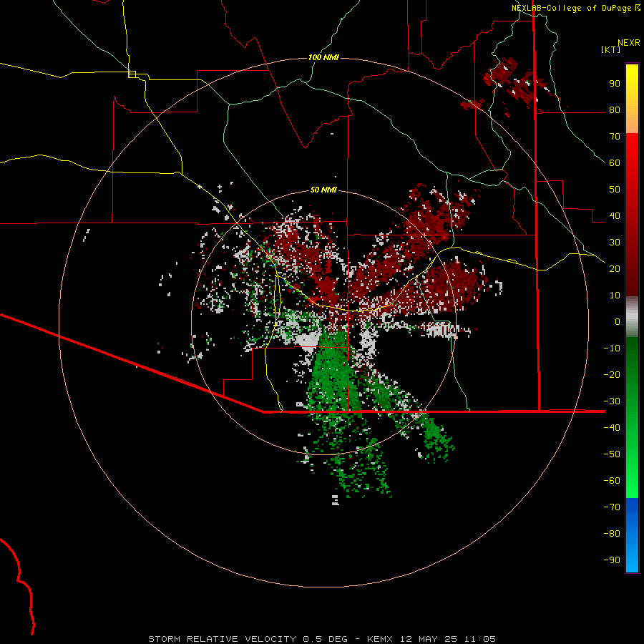This screenshot has height=644, width=644.
Task: Click the -10 value on the velocity scale
Action: coord(612,348)
